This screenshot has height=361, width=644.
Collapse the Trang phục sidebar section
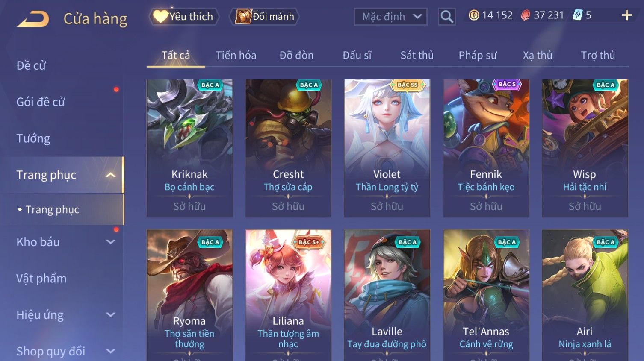(111, 175)
